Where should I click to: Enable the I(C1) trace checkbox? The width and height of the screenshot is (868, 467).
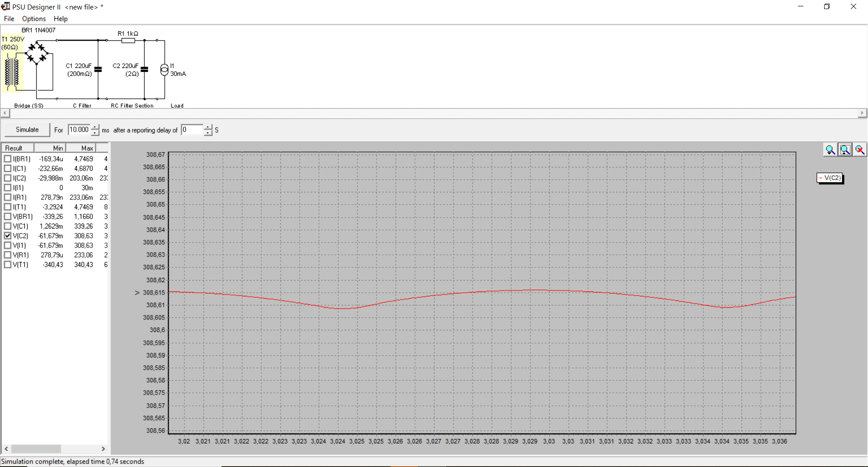8,168
